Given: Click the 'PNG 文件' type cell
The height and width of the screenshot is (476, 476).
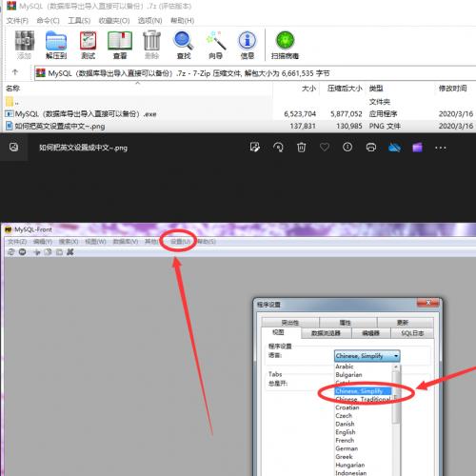Looking at the screenshot, I should coord(385,127).
